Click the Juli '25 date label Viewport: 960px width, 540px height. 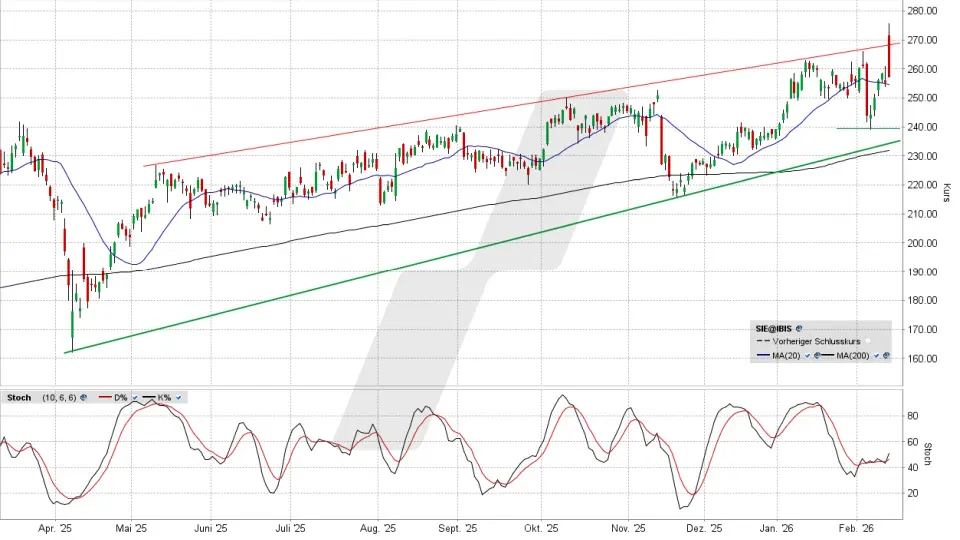click(x=290, y=528)
